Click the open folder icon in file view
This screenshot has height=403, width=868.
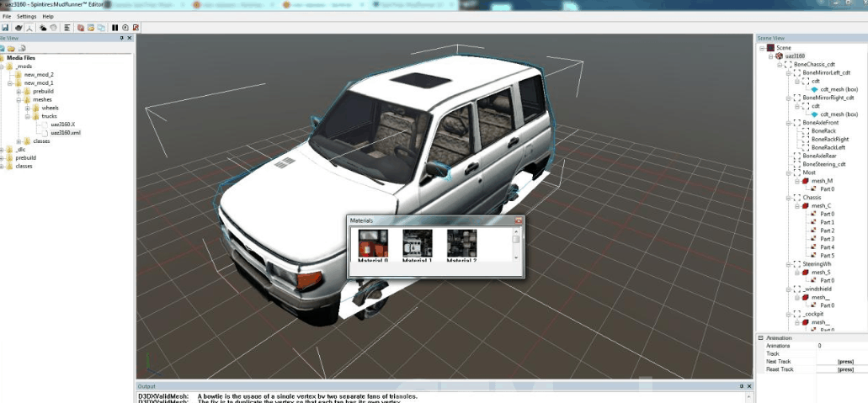pyautogui.click(x=13, y=48)
